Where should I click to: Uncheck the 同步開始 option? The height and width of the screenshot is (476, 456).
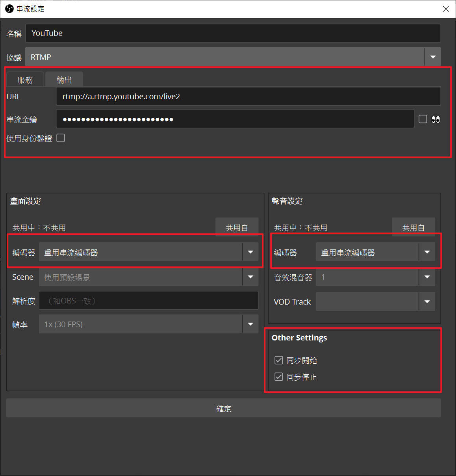[x=279, y=360]
